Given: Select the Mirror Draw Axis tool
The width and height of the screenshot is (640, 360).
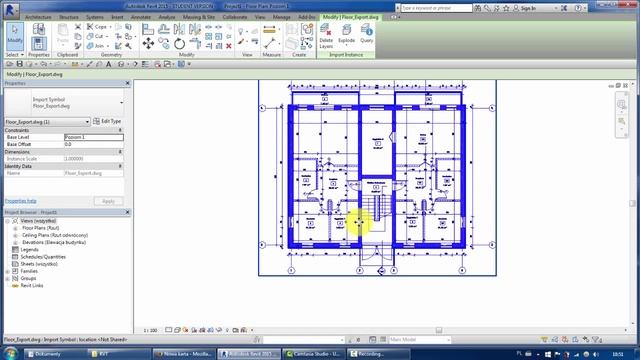Looking at the screenshot, I should coord(195,29).
